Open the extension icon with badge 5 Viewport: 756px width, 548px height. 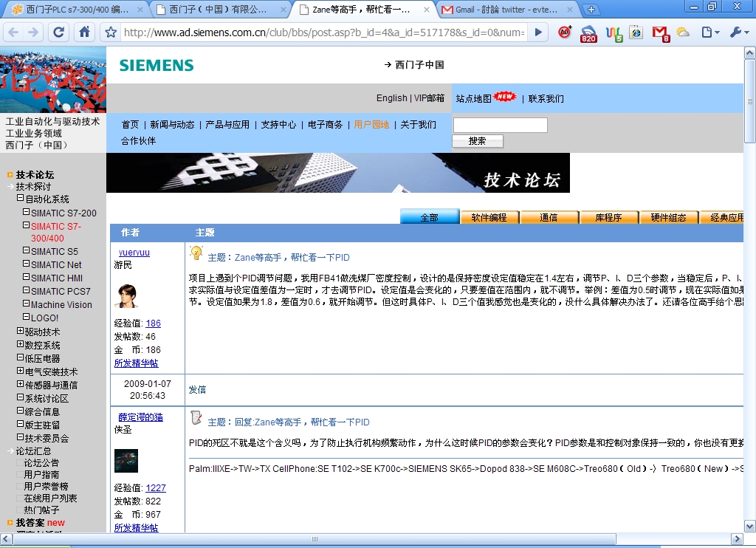pyautogui.click(x=614, y=33)
